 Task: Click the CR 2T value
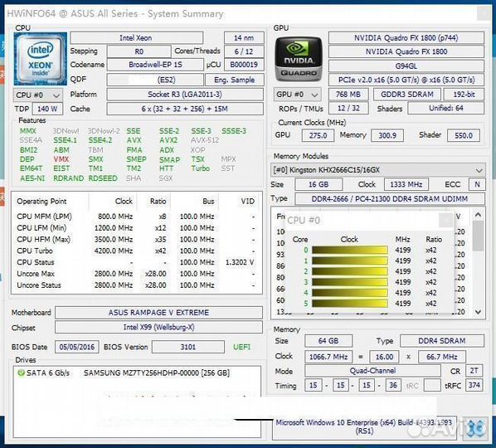point(474,371)
